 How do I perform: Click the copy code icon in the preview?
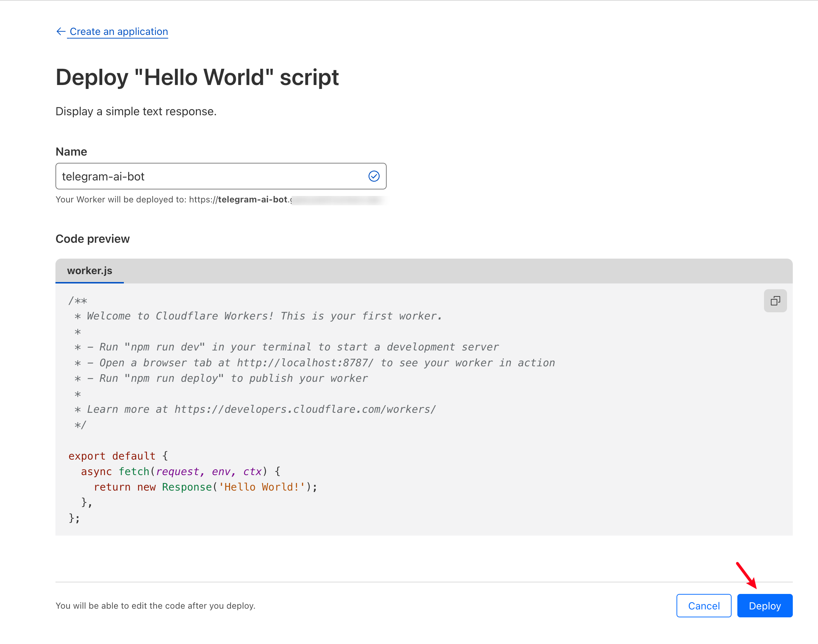click(775, 300)
